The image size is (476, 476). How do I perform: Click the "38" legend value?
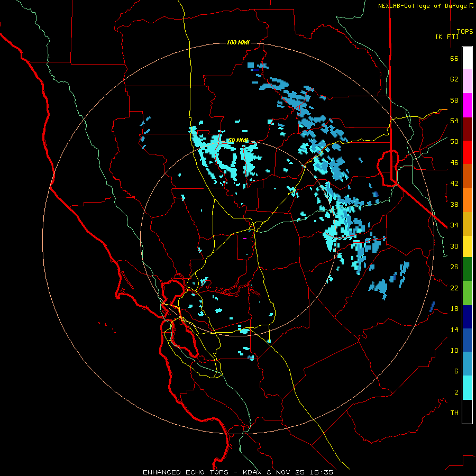click(454, 205)
